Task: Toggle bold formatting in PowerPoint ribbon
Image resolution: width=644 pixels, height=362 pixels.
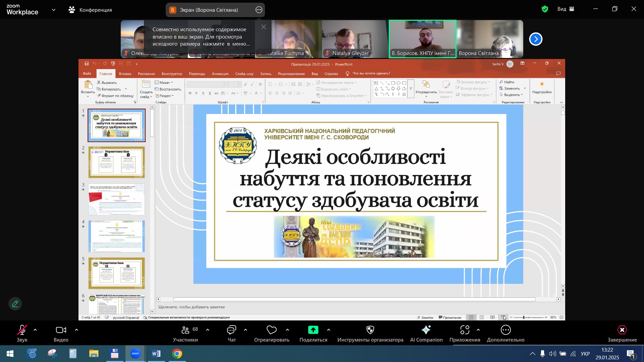Action: click(190, 94)
